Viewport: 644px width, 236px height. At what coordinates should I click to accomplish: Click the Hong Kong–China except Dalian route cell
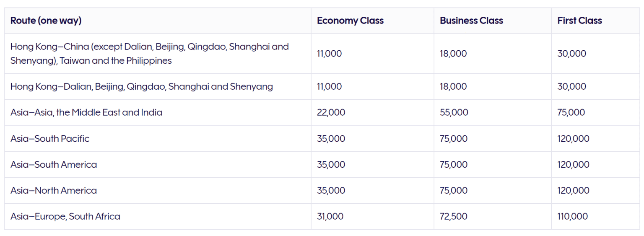pyautogui.click(x=158, y=54)
